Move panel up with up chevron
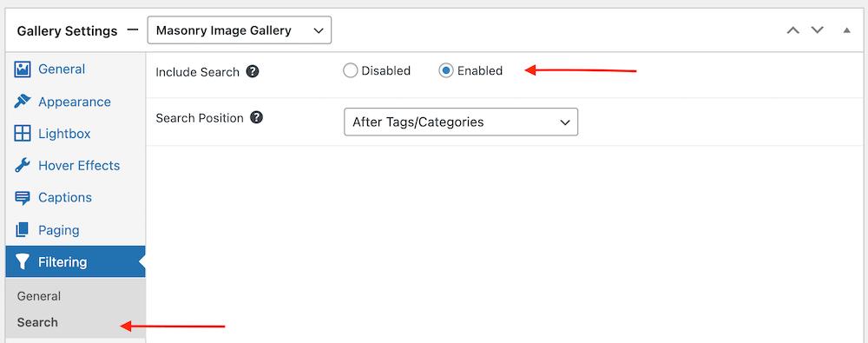 click(x=793, y=30)
